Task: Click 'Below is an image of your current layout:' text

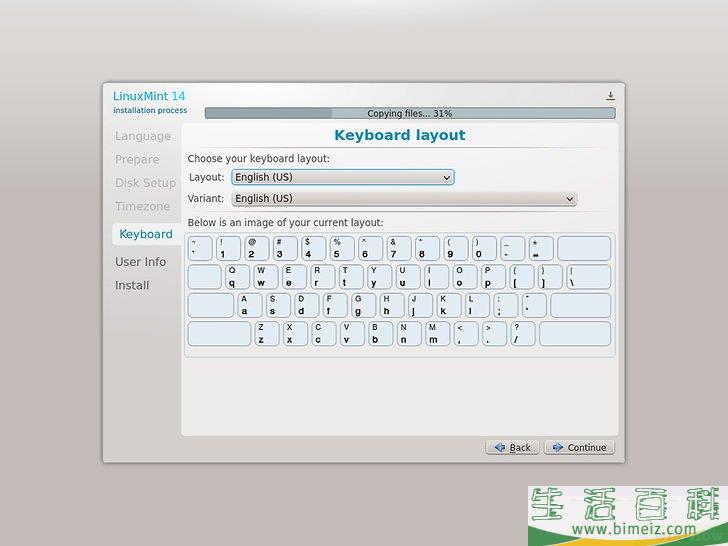Action: tap(286, 222)
